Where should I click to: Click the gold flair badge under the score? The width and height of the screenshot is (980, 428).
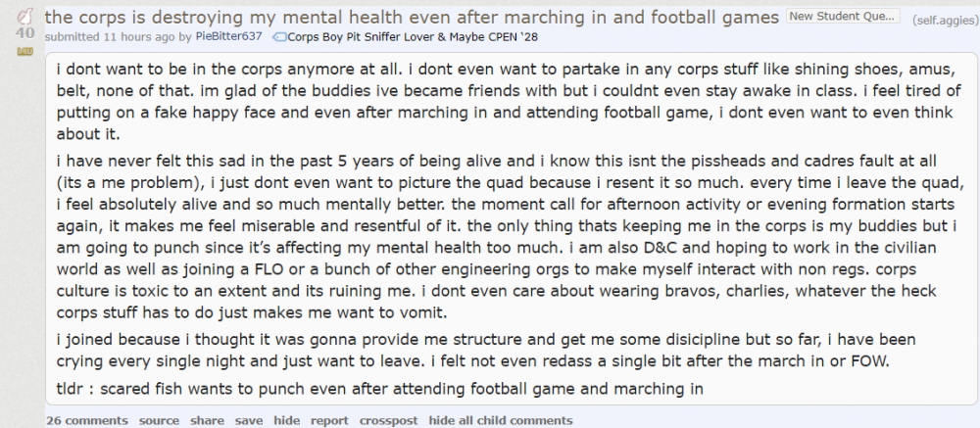[24, 51]
